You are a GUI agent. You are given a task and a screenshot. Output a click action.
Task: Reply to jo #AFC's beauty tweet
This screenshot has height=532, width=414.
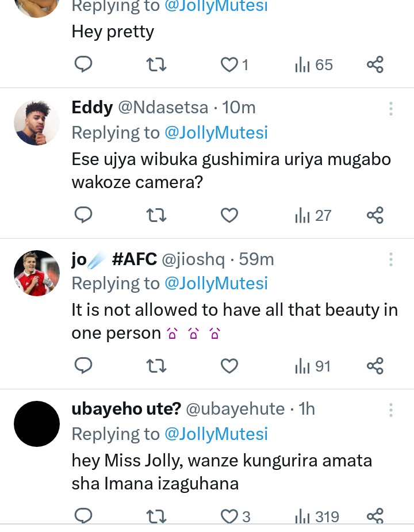coord(84,366)
